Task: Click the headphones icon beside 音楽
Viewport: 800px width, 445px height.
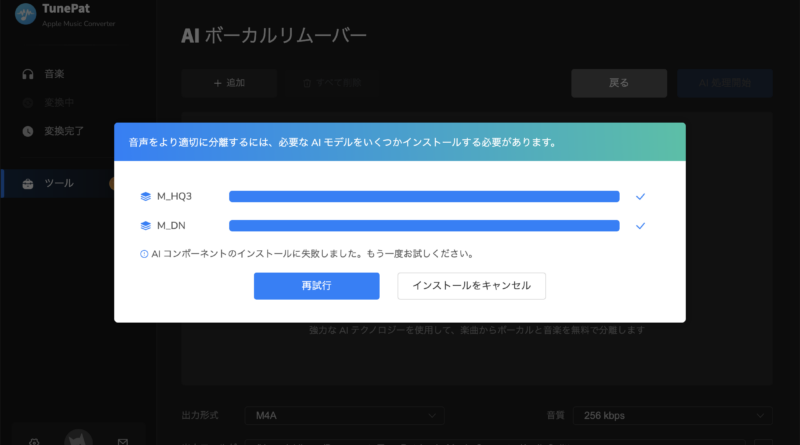Action: (x=27, y=74)
